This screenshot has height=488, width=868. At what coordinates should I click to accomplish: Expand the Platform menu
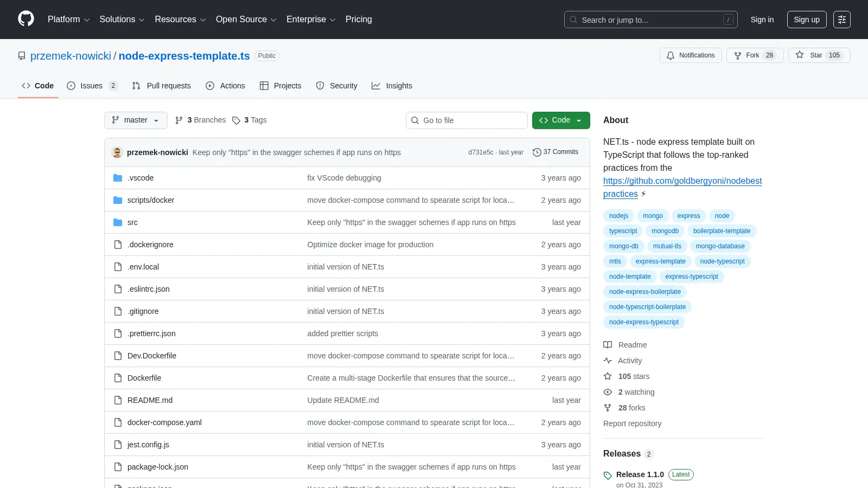(68, 20)
